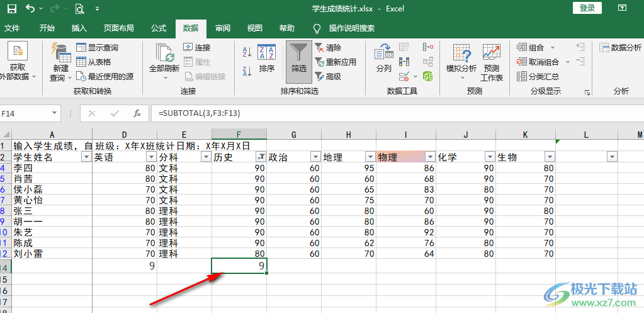Open ribbon display options icon
644x313 pixels.
622,8
